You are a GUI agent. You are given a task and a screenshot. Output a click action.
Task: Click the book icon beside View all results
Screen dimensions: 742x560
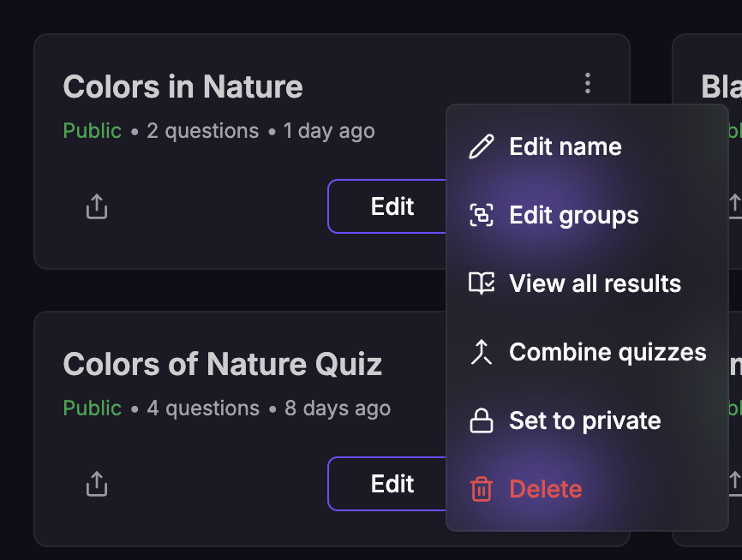pyautogui.click(x=482, y=283)
